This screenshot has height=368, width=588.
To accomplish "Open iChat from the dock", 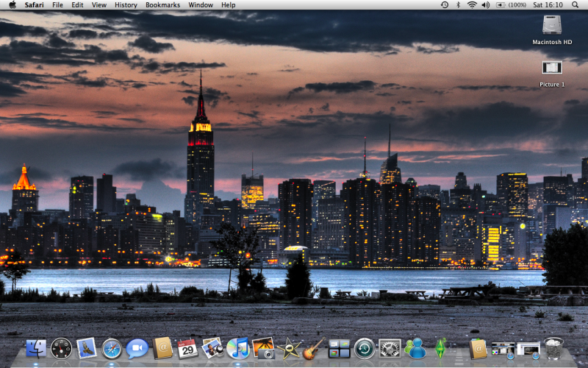I will (137, 348).
